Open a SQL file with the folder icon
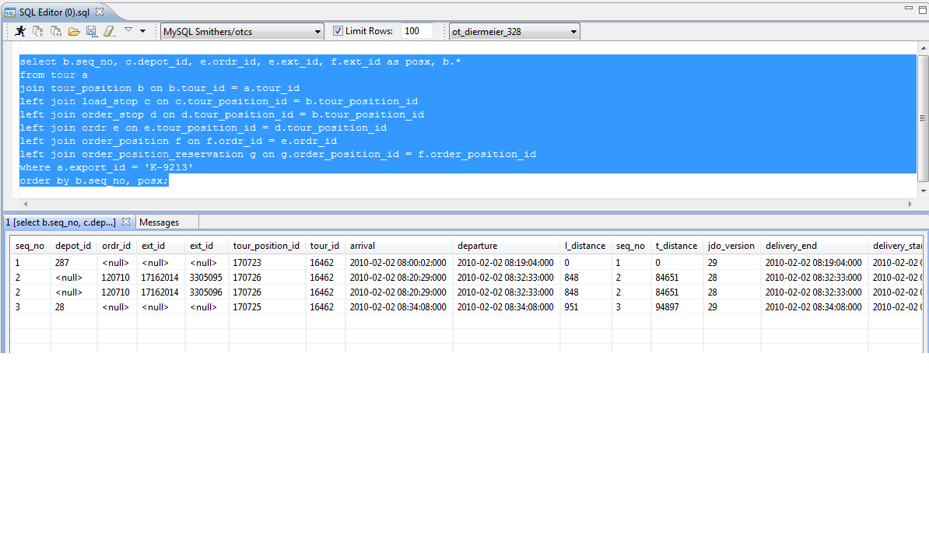The width and height of the screenshot is (929, 560). pyautogui.click(x=73, y=31)
